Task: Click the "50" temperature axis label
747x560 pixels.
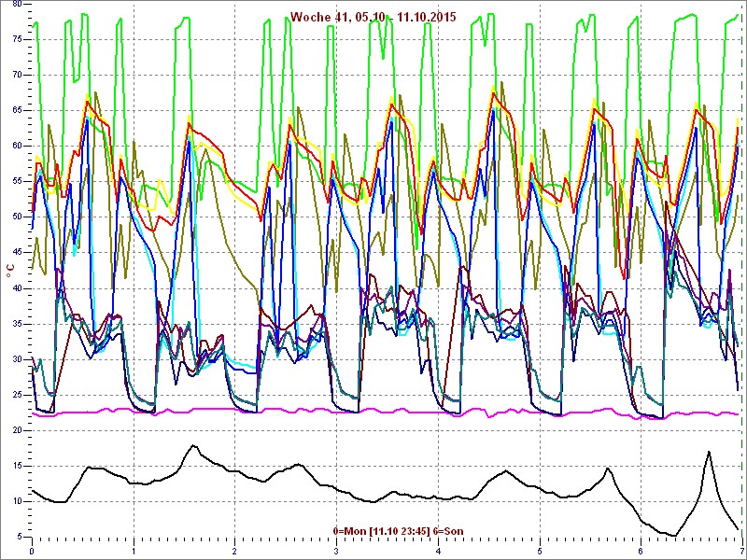Action: [17, 217]
